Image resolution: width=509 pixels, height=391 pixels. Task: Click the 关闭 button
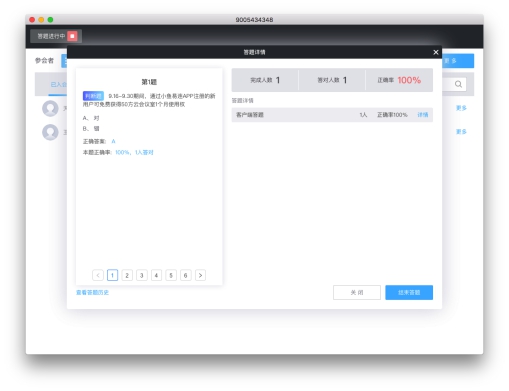click(357, 292)
